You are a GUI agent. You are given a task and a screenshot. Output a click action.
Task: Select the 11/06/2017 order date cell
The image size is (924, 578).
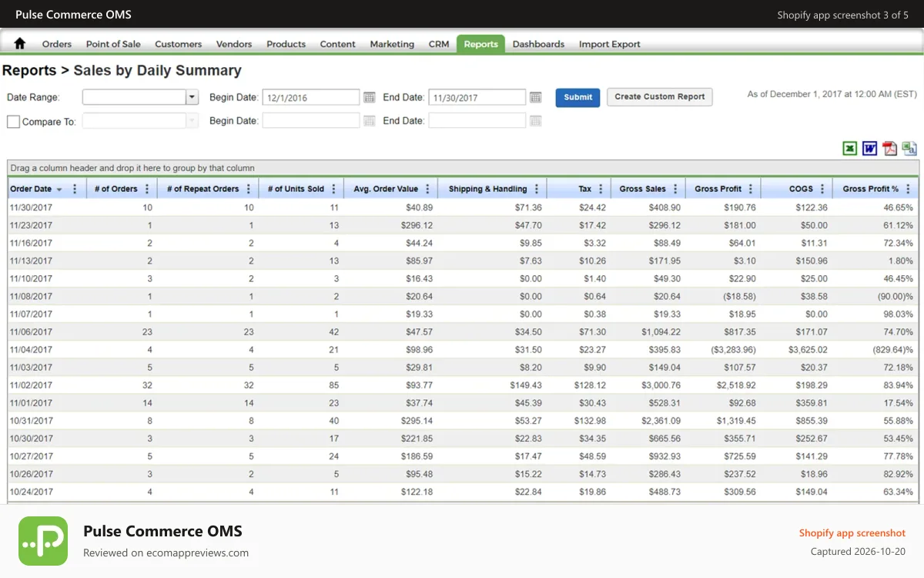[x=31, y=332]
